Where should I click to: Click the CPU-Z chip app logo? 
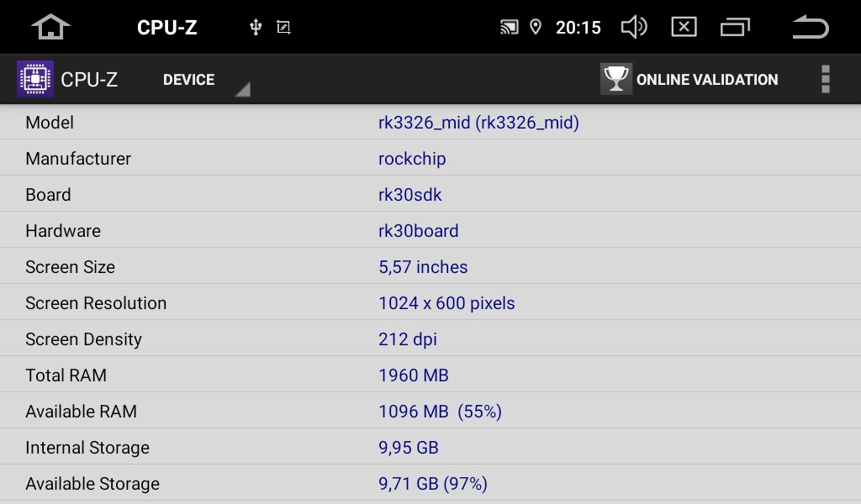35,79
